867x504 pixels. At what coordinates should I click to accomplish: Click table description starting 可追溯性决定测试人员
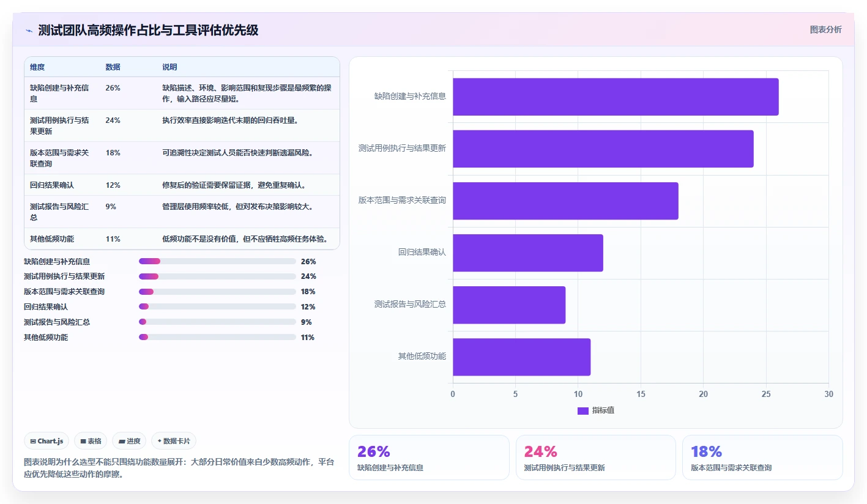[x=238, y=153]
